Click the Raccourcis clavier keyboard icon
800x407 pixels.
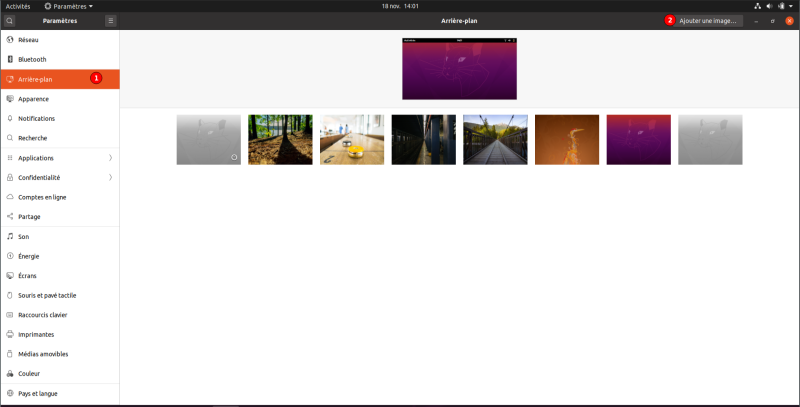click(10, 315)
